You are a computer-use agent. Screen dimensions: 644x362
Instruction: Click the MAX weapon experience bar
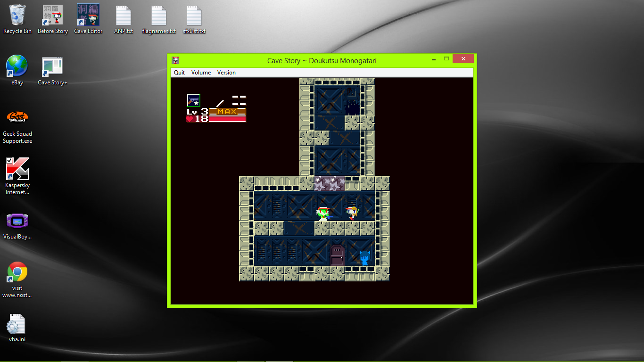tap(227, 112)
